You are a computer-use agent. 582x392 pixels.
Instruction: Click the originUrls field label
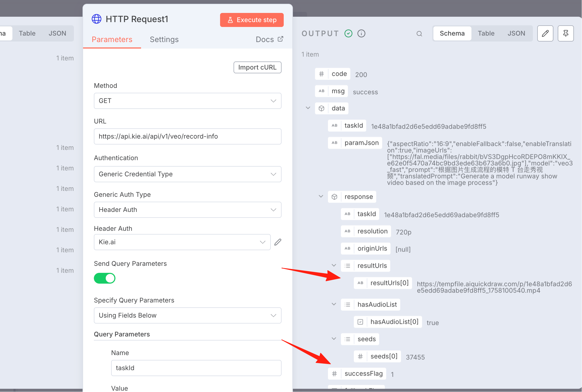pyautogui.click(x=372, y=249)
